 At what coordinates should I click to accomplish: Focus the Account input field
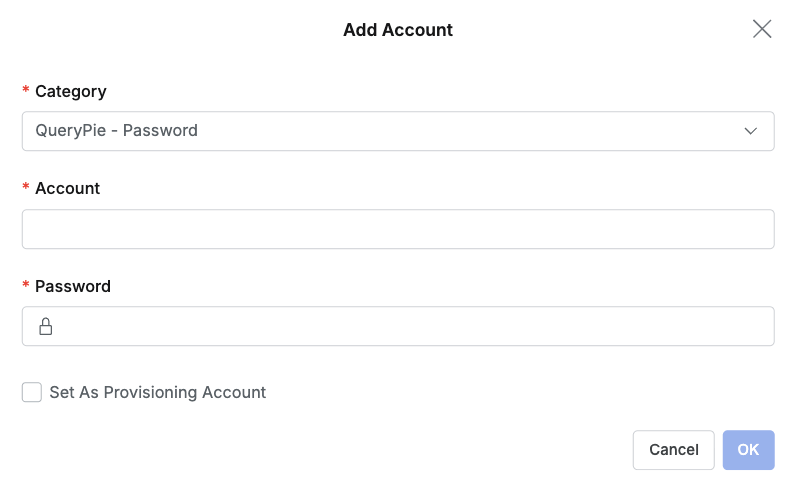click(x=398, y=229)
